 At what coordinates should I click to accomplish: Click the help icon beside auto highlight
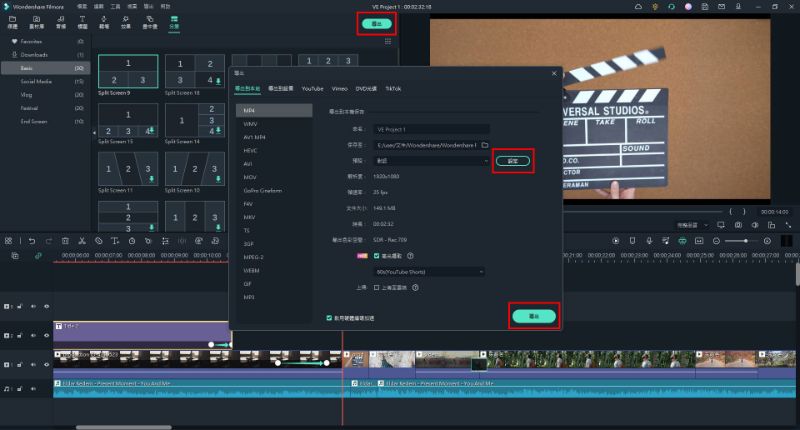[410, 256]
